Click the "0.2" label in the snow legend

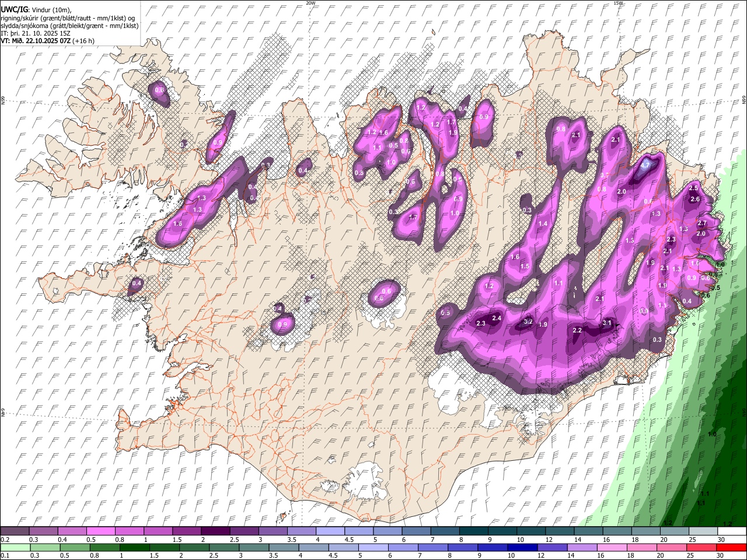[4, 540]
